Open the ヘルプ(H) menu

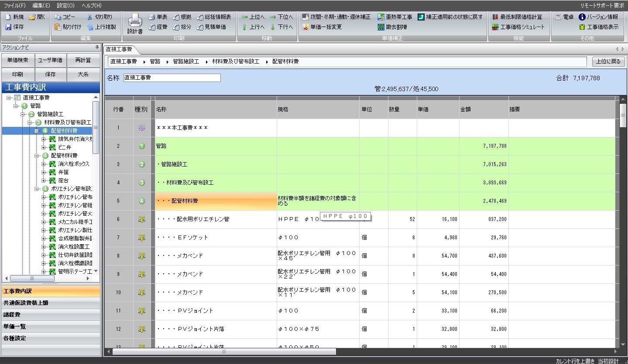(x=92, y=5)
